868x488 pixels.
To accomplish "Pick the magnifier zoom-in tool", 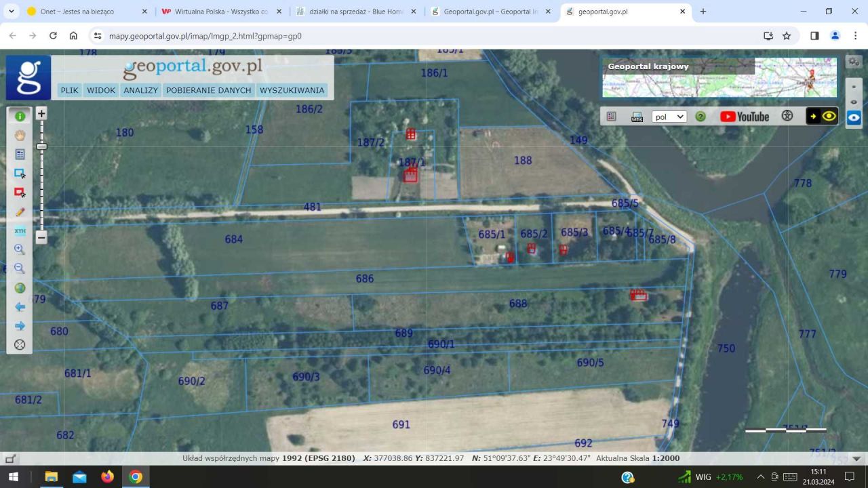I will pyautogui.click(x=20, y=249).
